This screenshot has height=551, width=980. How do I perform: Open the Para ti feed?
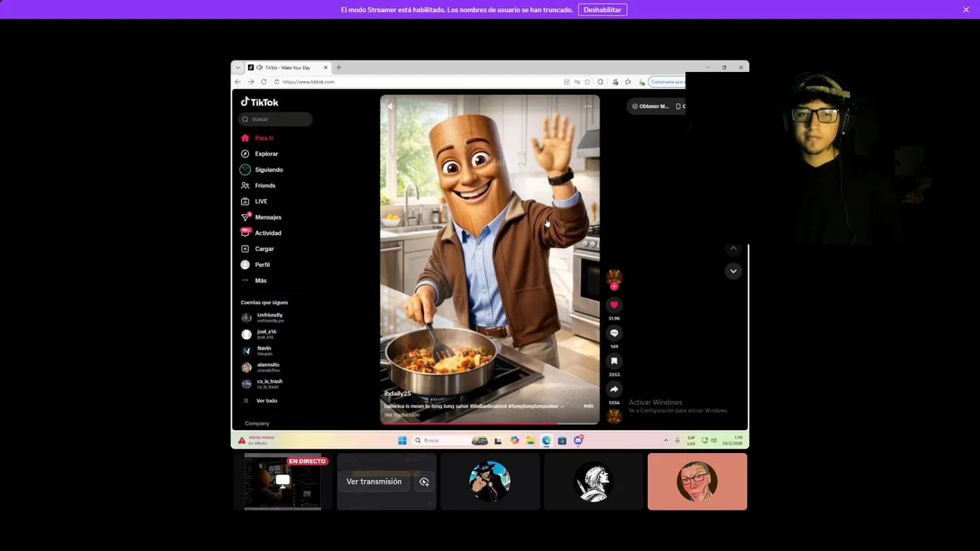[x=257, y=138]
